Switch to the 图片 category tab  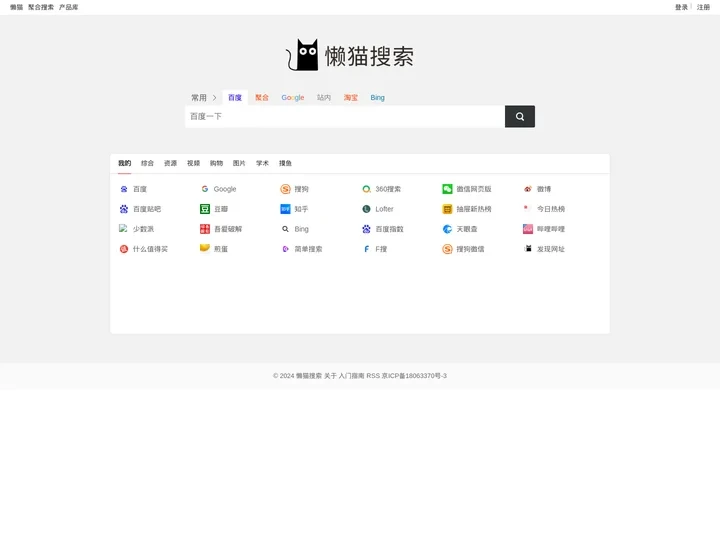point(239,163)
